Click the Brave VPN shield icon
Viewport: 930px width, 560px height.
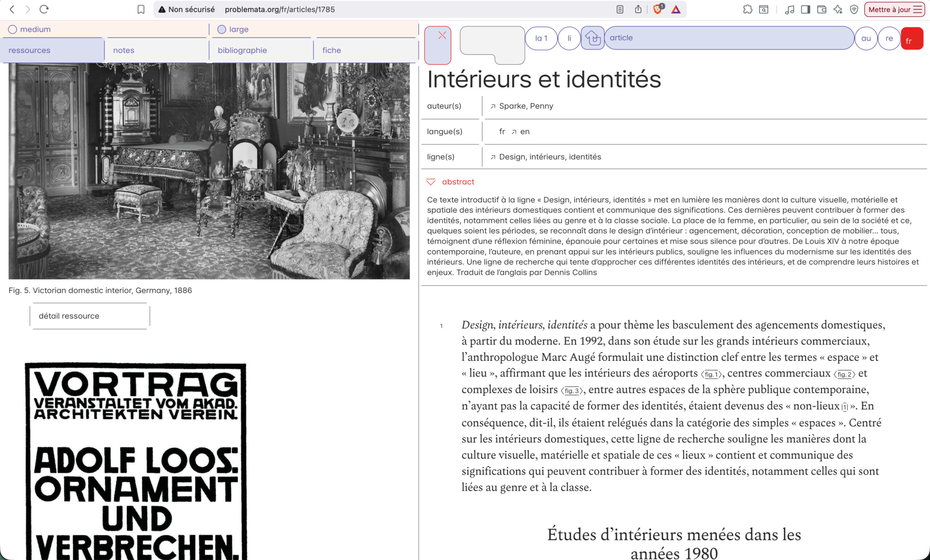854,9
